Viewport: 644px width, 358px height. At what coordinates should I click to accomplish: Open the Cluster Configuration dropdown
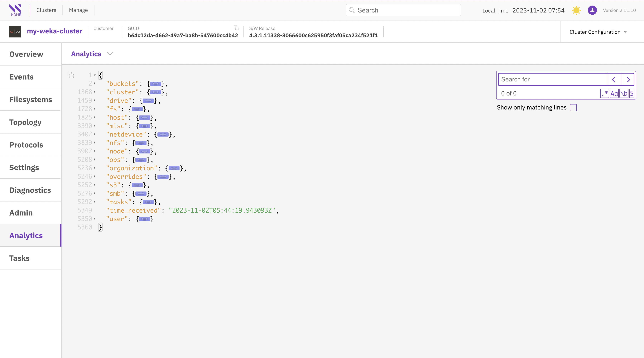tap(598, 32)
